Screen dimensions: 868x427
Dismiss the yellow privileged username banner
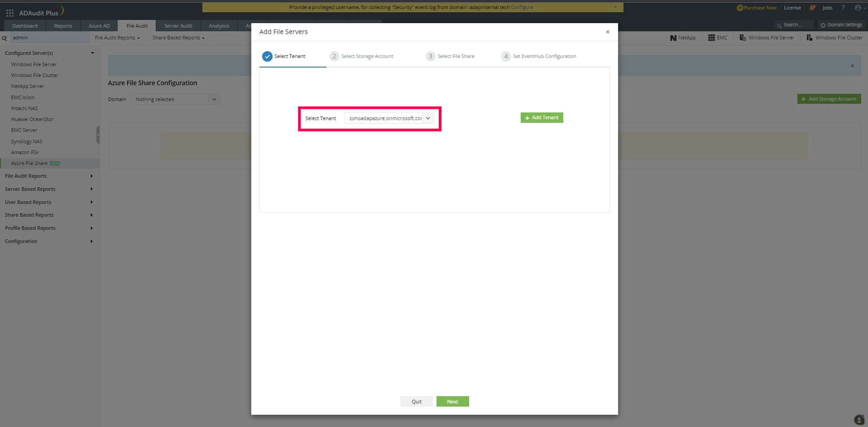point(615,7)
